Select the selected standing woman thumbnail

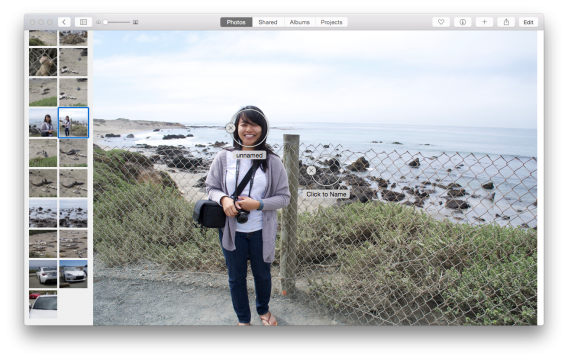[x=73, y=122]
